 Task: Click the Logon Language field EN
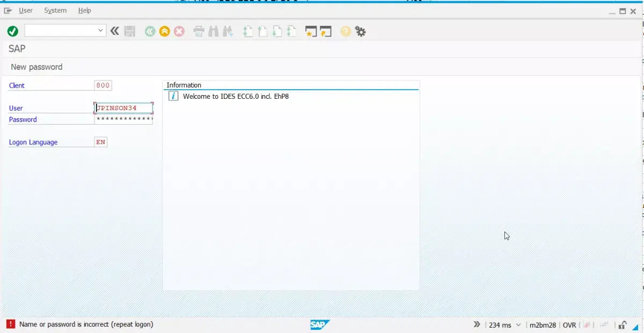[101, 142]
